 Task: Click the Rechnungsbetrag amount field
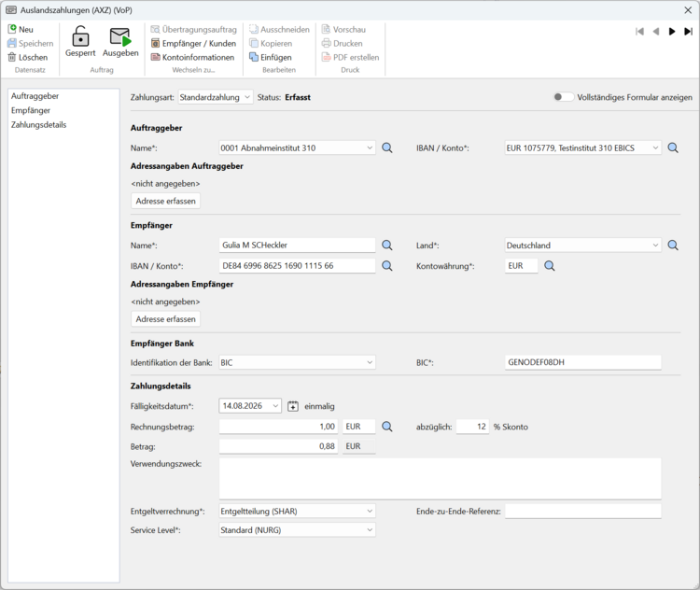279,427
